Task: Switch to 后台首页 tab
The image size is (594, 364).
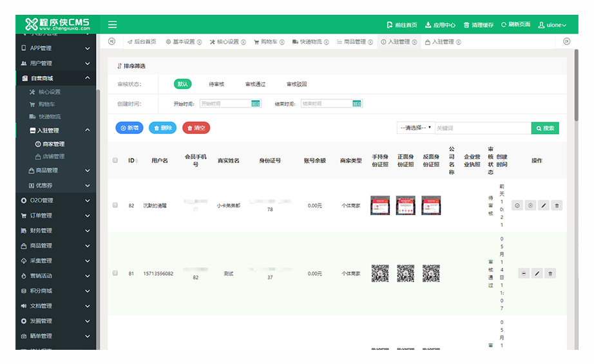Action: (142, 42)
